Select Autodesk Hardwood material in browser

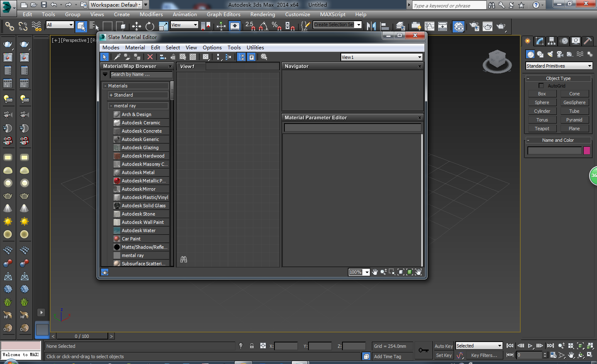pyautogui.click(x=143, y=156)
